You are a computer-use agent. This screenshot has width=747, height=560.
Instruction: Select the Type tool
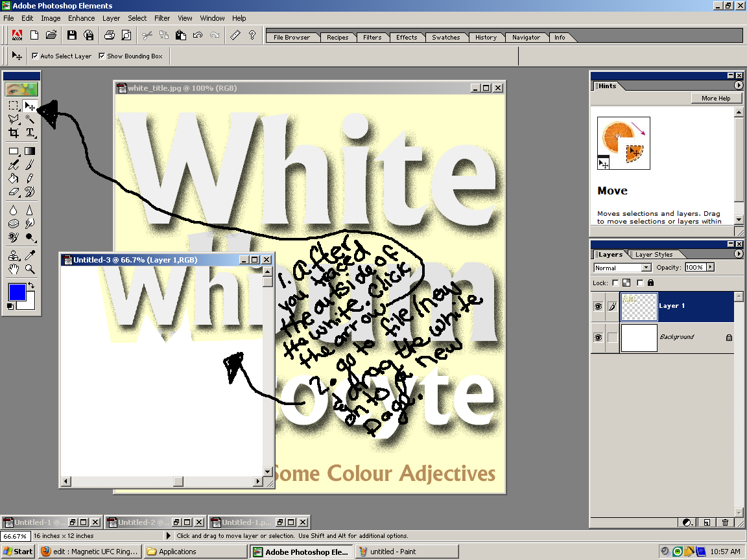pyautogui.click(x=30, y=133)
